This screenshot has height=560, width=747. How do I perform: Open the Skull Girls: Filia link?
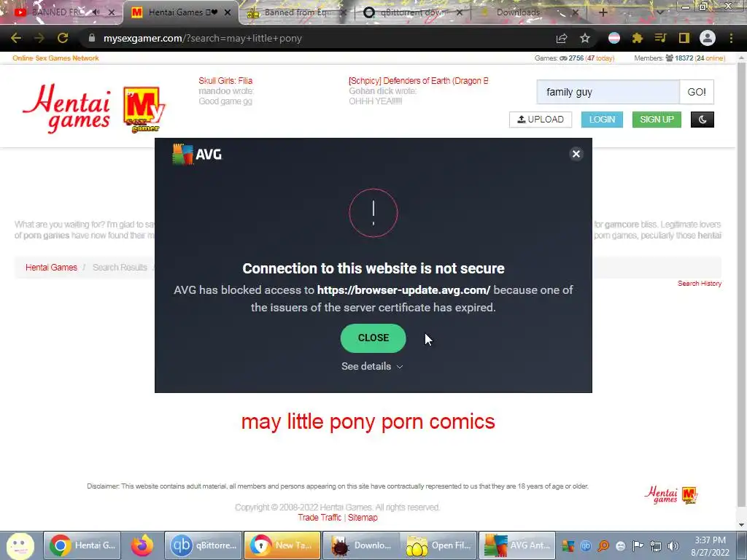pyautogui.click(x=225, y=80)
